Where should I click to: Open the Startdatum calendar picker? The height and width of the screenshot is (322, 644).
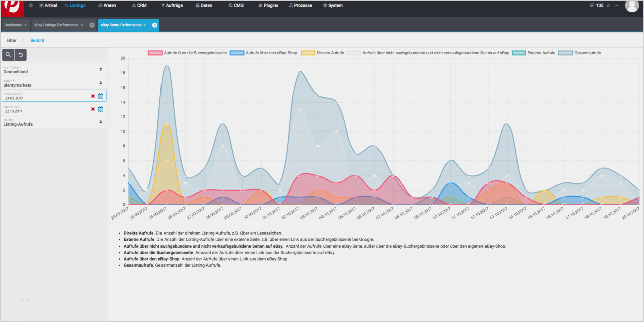click(x=101, y=96)
